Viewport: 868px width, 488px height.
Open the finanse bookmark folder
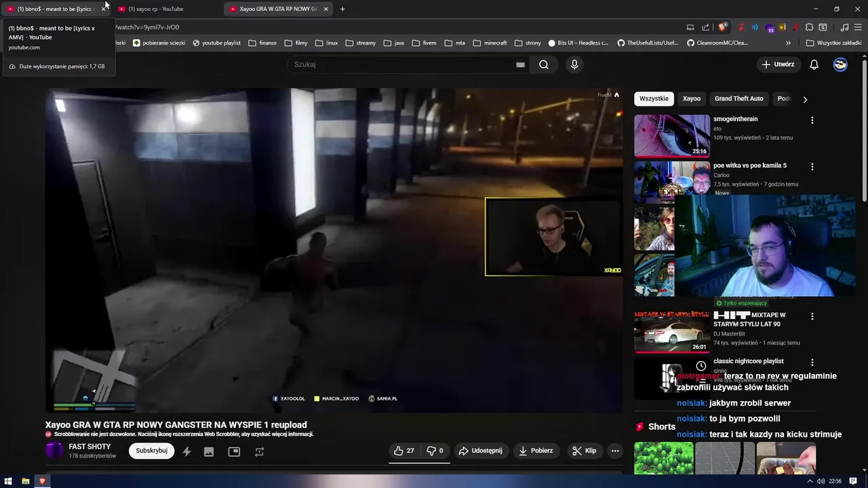pos(262,43)
